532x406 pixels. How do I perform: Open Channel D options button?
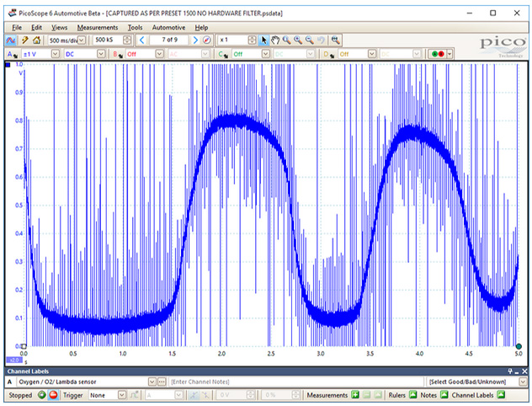pyautogui.click(x=329, y=54)
